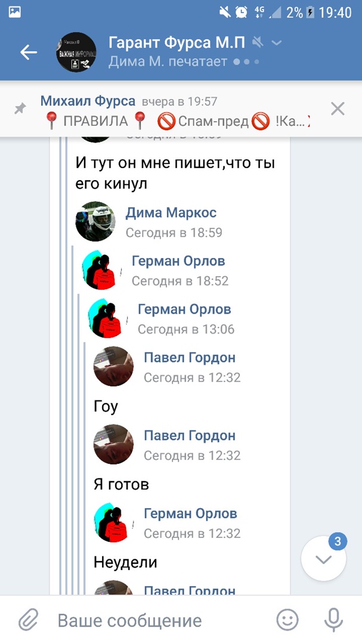The width and height of the screenshot is (362, 644).
Task: Open the Гарант Фурса М.П chat avatar
Action: 76,52
